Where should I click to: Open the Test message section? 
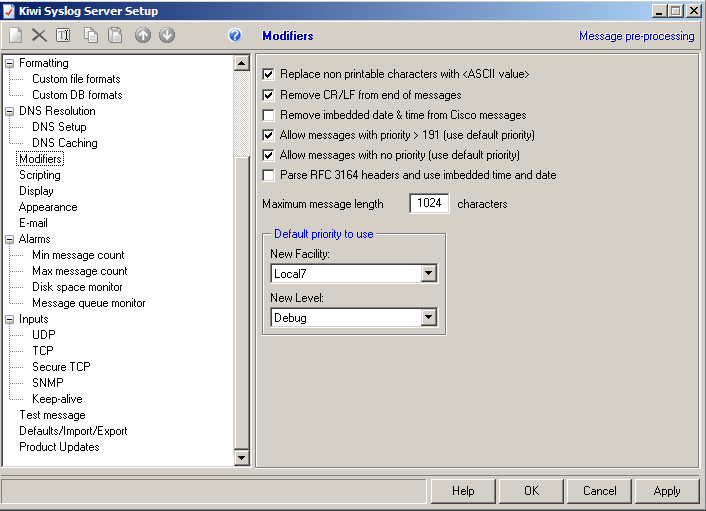click(x=52, y=415)
